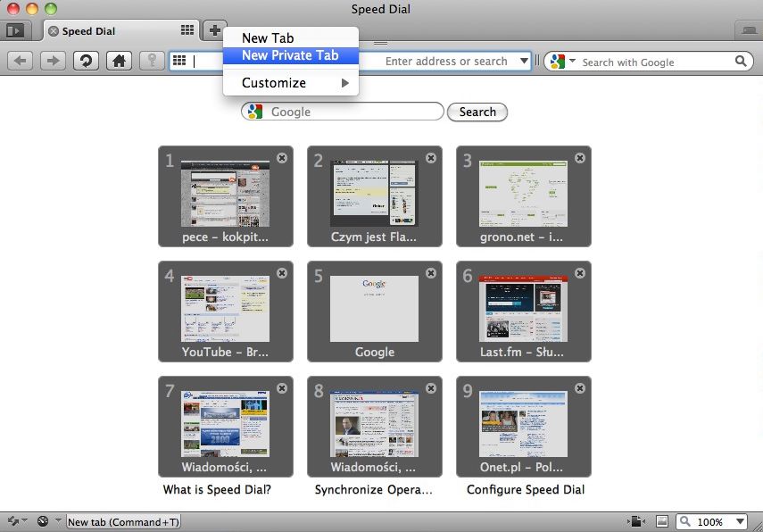Go forward with the forward arrow
763x532 pixels.
[x=53, y=61]
